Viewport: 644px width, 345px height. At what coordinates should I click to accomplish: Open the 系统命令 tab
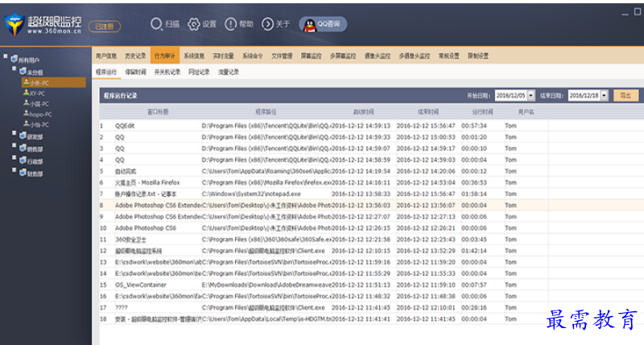click(x=253, y=56)
